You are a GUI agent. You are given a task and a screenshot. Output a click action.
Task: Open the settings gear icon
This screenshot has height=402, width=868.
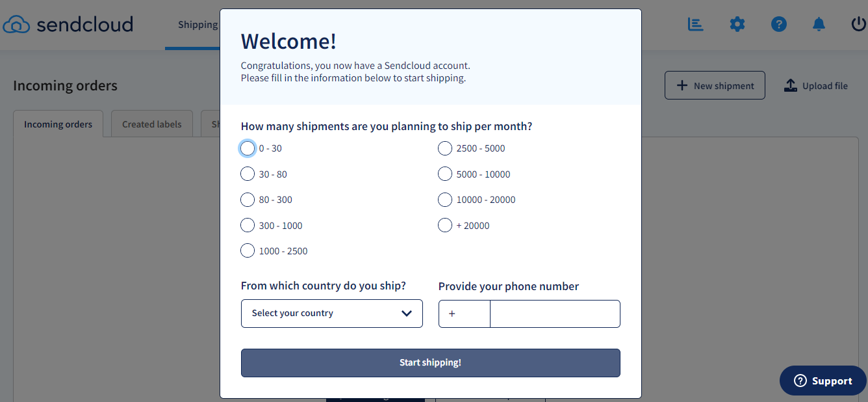(737, 25)
